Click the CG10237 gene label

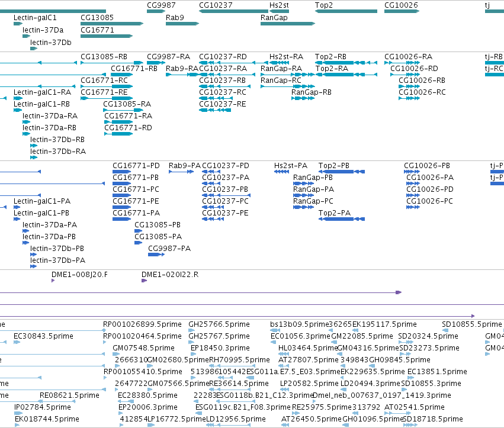[x=216, y=5]
